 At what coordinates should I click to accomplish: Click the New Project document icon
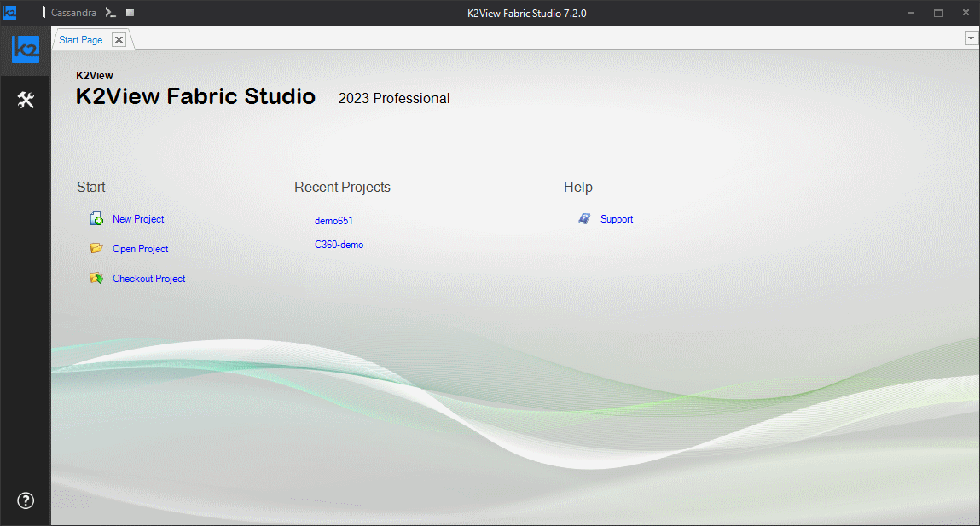pyautogui.click(x=97, y=219)
